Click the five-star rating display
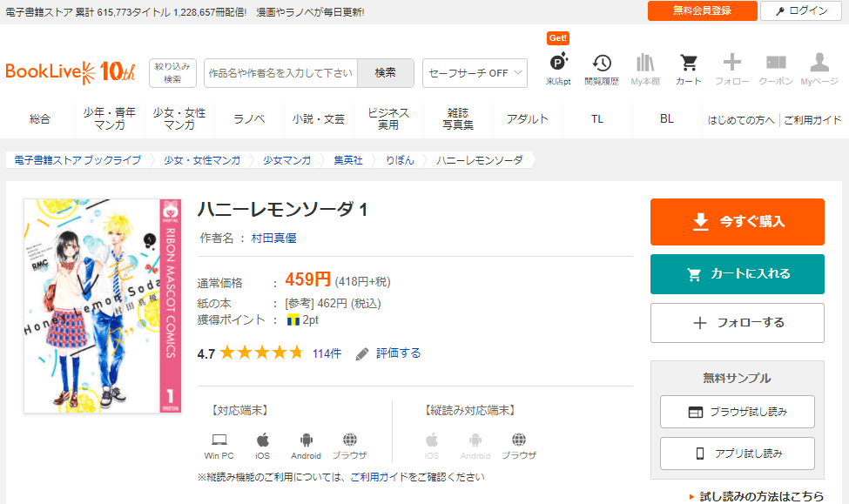Screen dimensions: 849x504 click(261, 353)
